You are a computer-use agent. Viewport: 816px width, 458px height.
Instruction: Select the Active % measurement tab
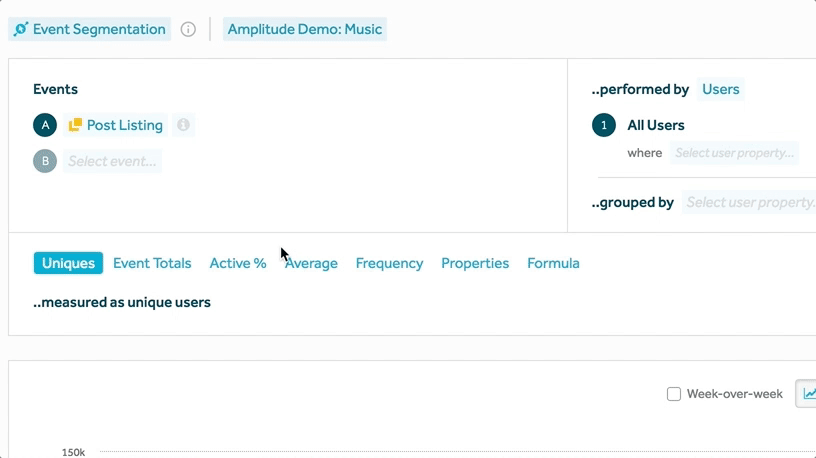[x=237, y=263]
